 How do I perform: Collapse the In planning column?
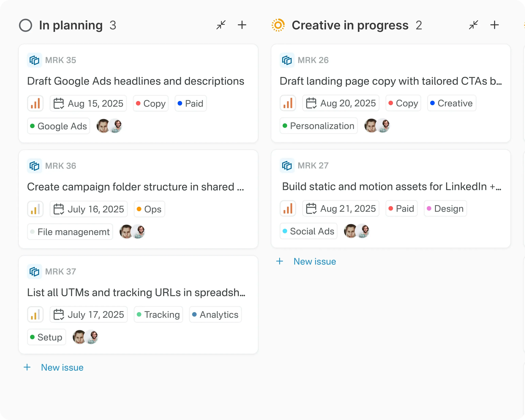tap(221, 25)
